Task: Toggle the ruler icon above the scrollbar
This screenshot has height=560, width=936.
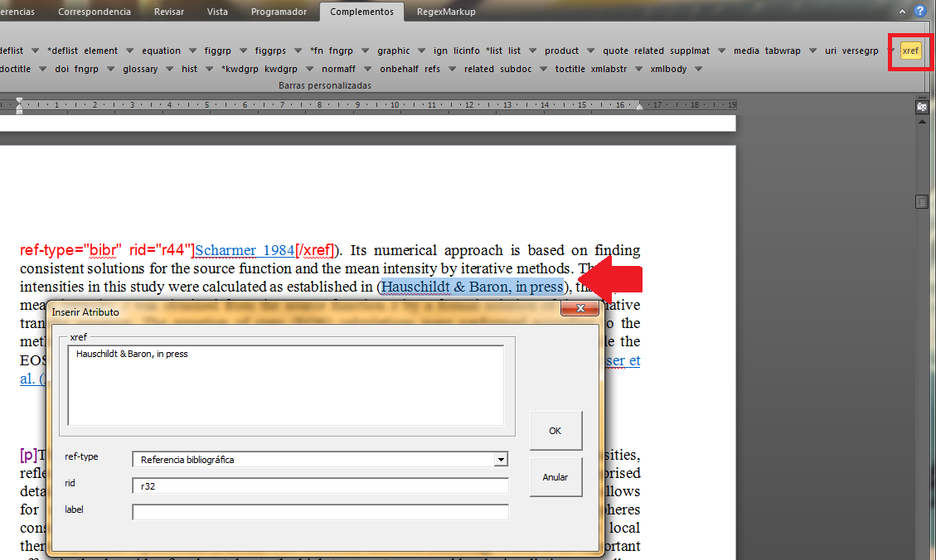Action: click(921, 107)
